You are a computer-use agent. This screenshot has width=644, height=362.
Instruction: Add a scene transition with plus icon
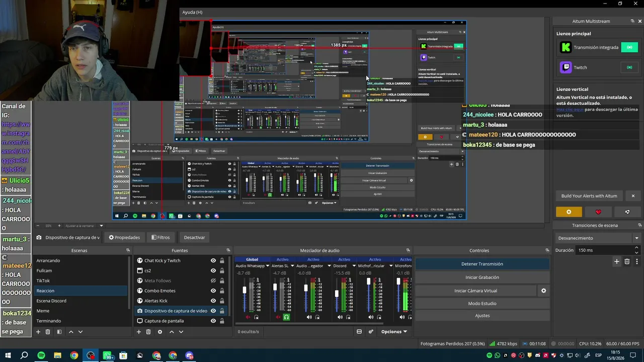click(x=617, y=261)
